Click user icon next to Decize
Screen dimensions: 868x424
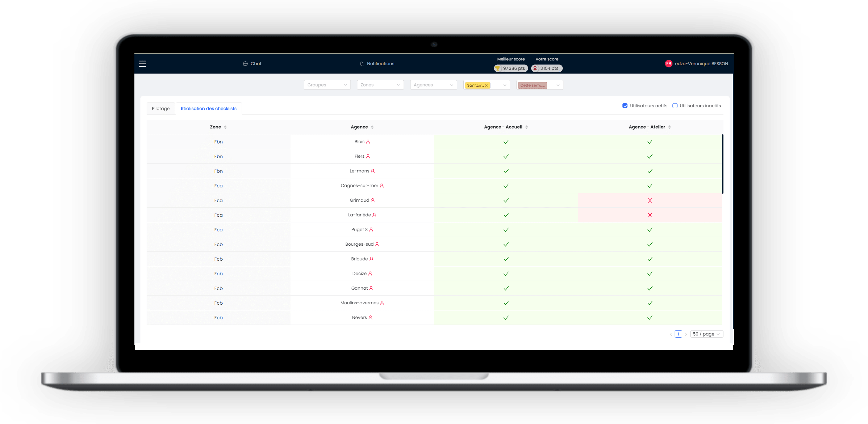pos(370,274)
